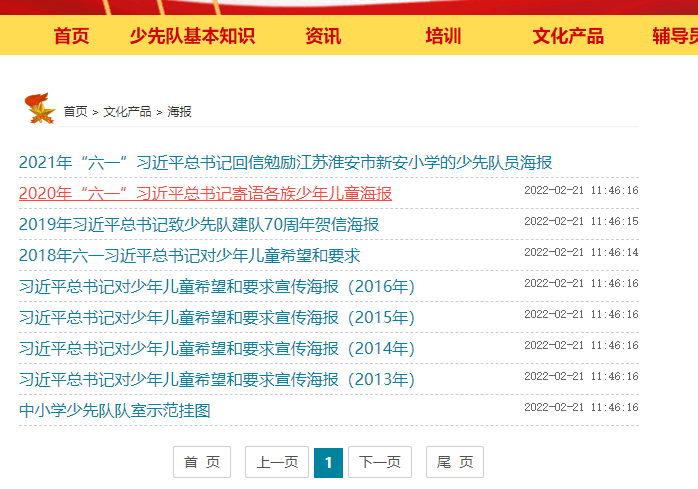The image size is (698, 489).
Task: Select page number 1 in pagination
Action: click(x=328, y=462)
